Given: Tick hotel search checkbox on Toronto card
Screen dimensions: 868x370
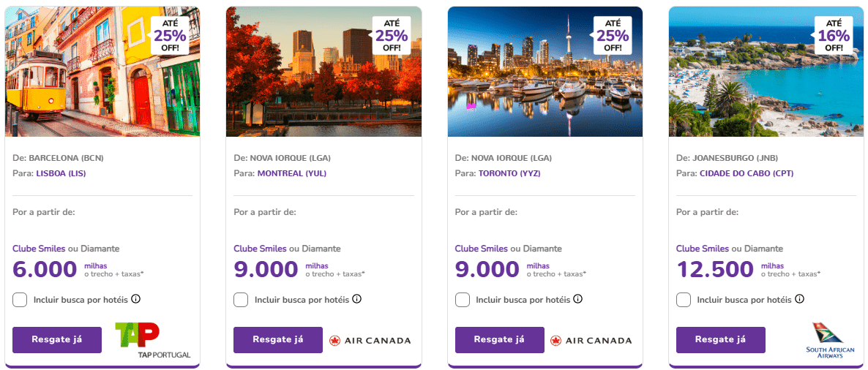Looking at the screenshot, I should [x=463, y=300].
